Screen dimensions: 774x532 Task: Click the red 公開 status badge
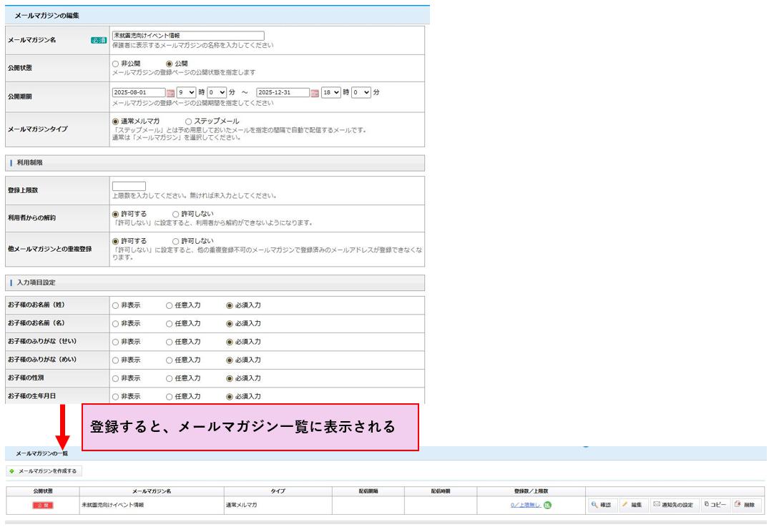coord(42,506)
